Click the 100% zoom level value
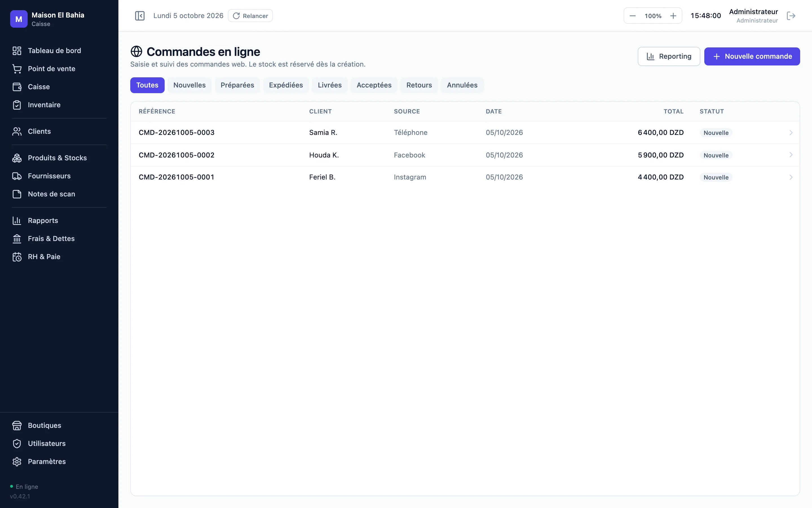 [653, 16]
